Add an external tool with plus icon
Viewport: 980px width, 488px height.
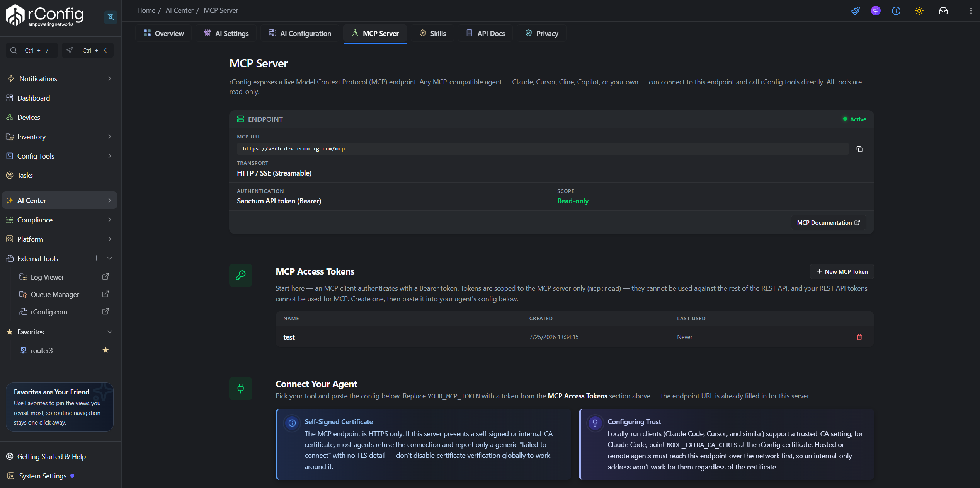96,258
